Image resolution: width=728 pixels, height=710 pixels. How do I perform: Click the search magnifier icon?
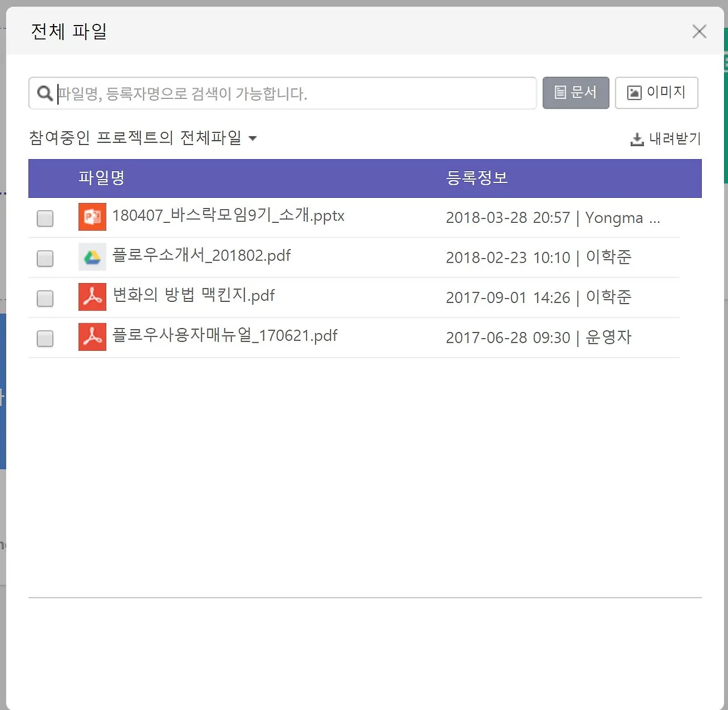pyautogui.click(x=44, y=93)
